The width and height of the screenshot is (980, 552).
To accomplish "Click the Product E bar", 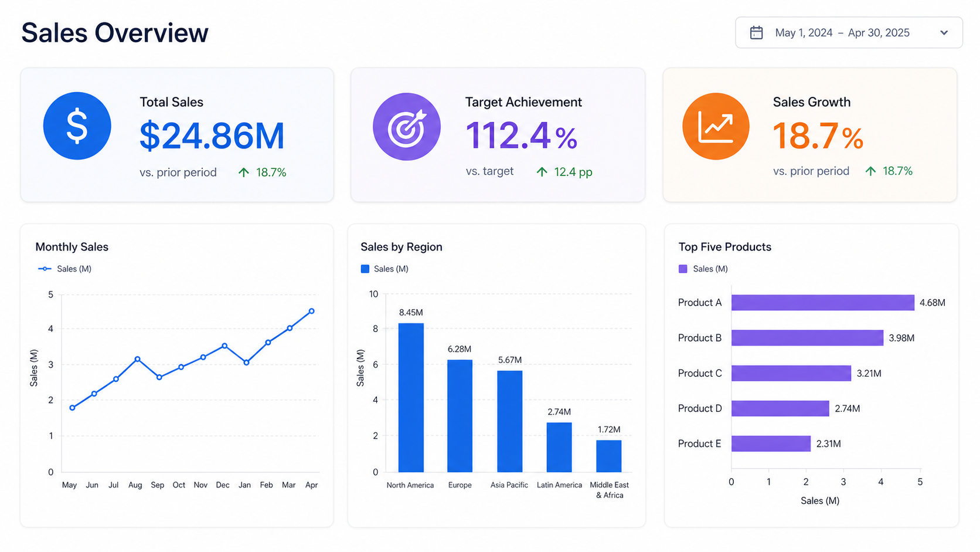I will (771, 443).
